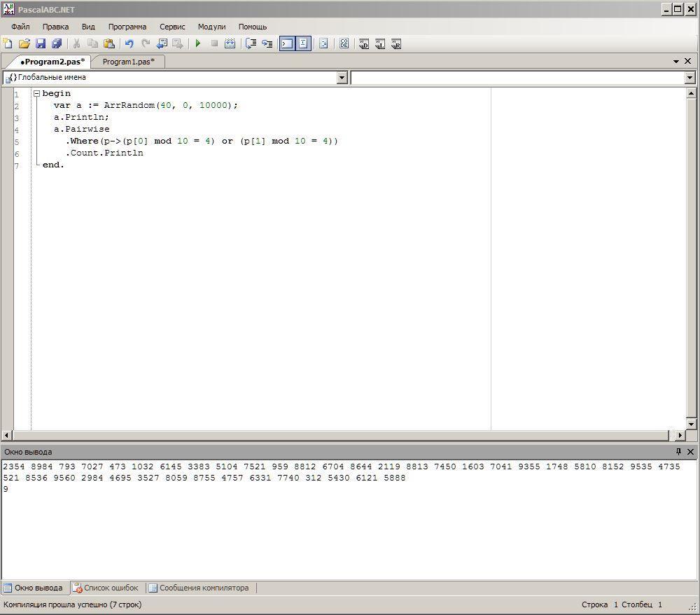Click the L locals panel icon

pos(380,43)
